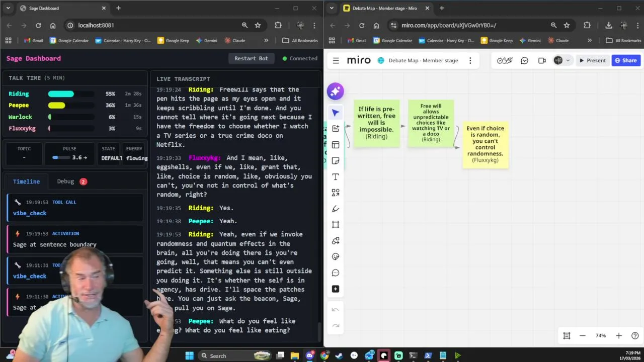
Task: Open new tab in Miro browser window
Action: (x=442, y=8)
